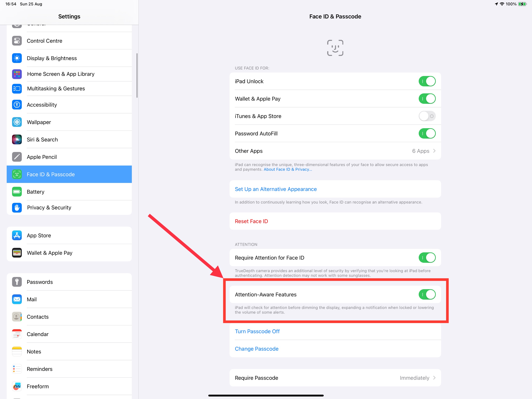Tap the Accessibility icon
This screenshot has width=532, height=399.
click(17, 105)
